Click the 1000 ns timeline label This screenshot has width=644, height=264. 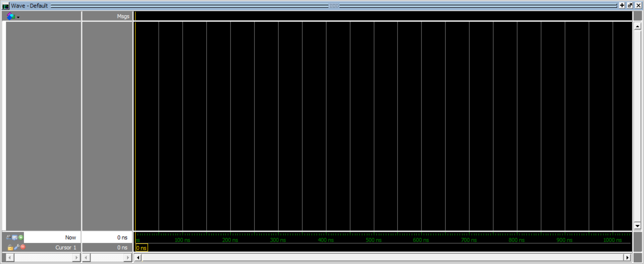click(612, 240)
